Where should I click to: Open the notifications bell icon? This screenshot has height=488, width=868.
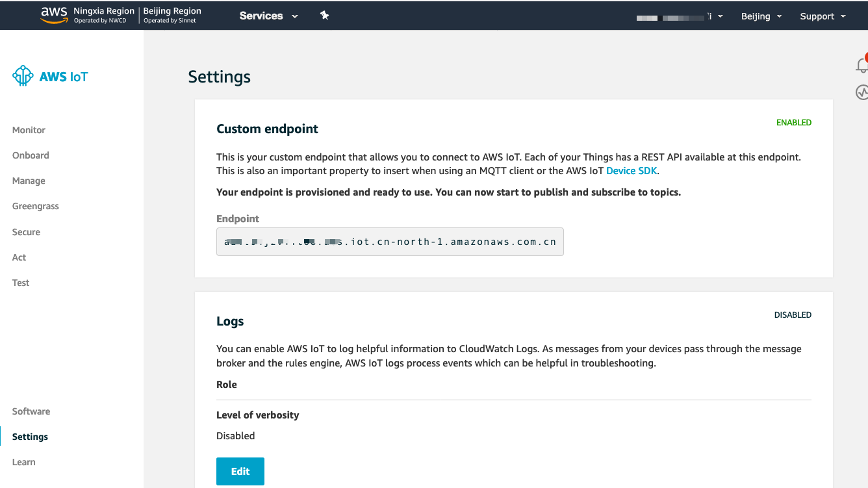(x=862, y=65)
